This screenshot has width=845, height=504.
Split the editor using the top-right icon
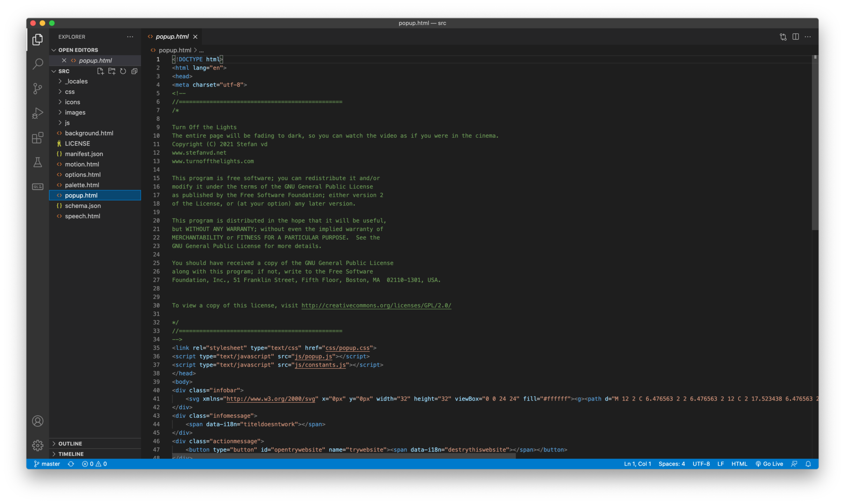coord(795,37)
